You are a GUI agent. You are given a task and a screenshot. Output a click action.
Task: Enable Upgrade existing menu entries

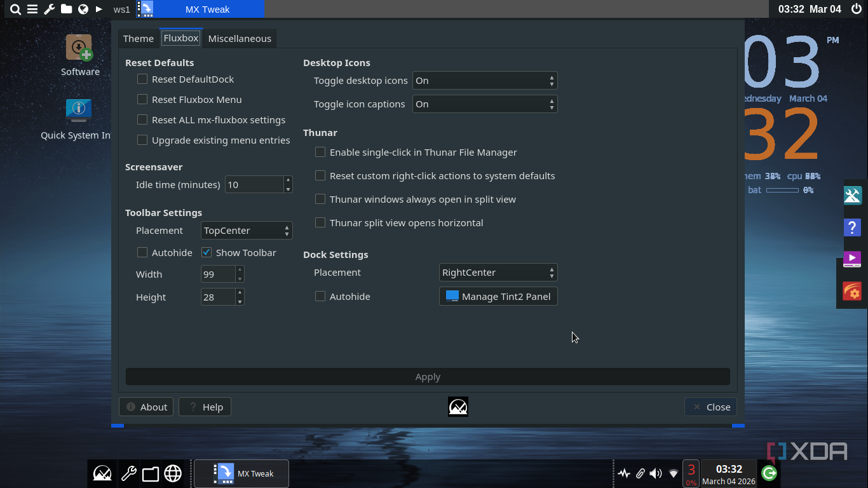(142, 140)
